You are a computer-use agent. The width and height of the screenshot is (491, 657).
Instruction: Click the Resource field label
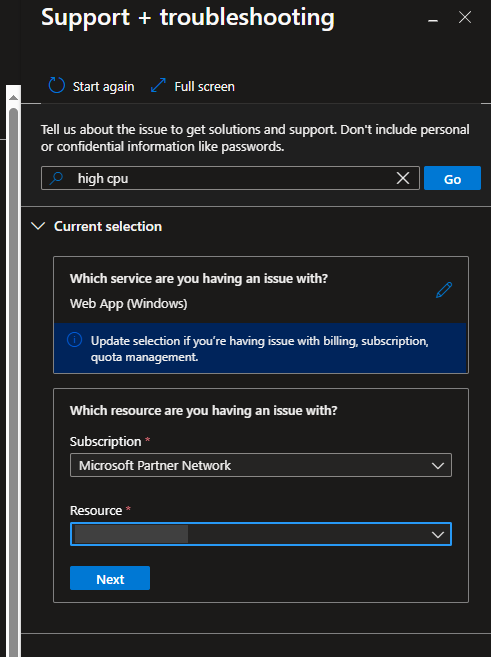pyautogui.click(x=96, y=510)
